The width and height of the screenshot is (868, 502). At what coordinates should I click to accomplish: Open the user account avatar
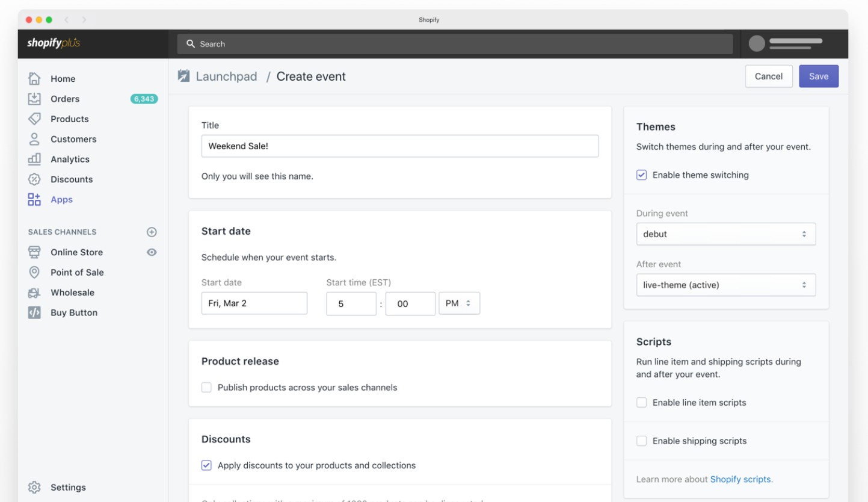pos(757,43)
